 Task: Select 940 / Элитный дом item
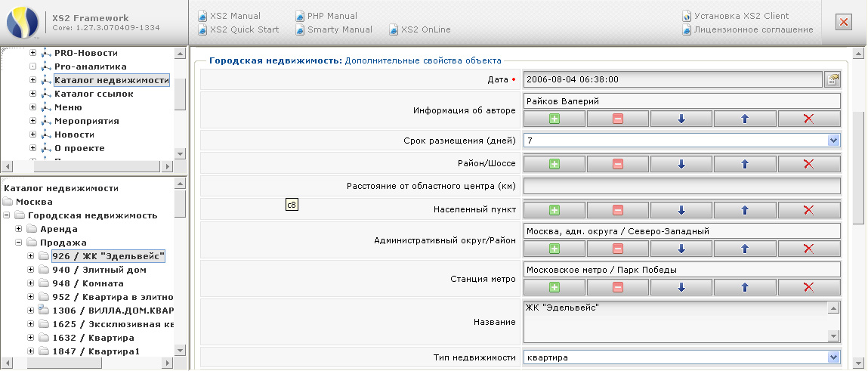(99, 270)
